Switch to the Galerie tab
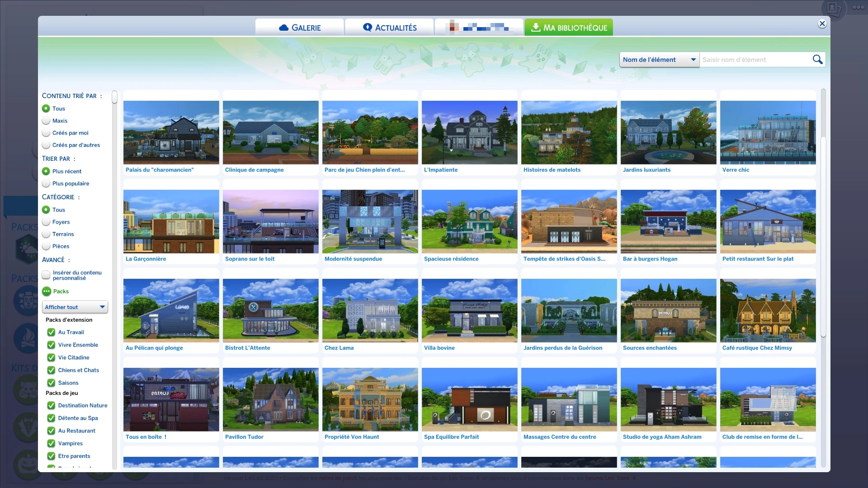The width and height of the screenshot is (868, 488). 299,28
